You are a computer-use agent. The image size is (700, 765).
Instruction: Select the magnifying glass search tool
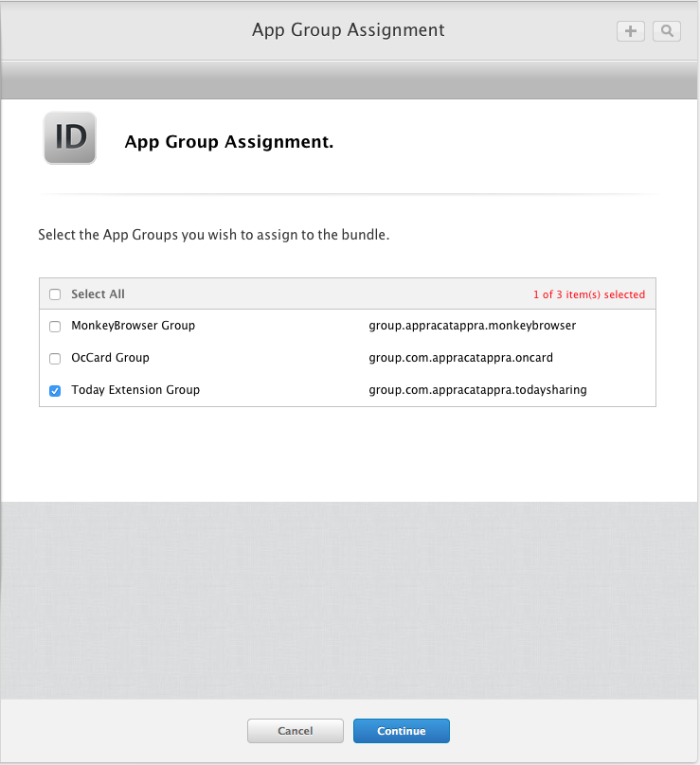point(667,30)
